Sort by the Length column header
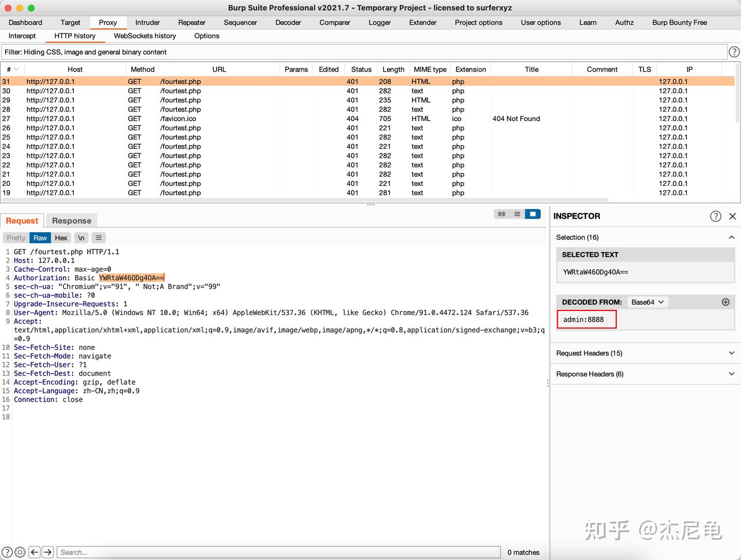 point(394,69)
